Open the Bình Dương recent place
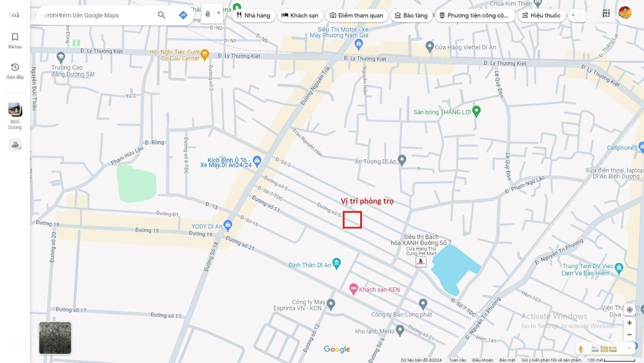This screenshot has height=363, width=644. (x=15, y=116)
